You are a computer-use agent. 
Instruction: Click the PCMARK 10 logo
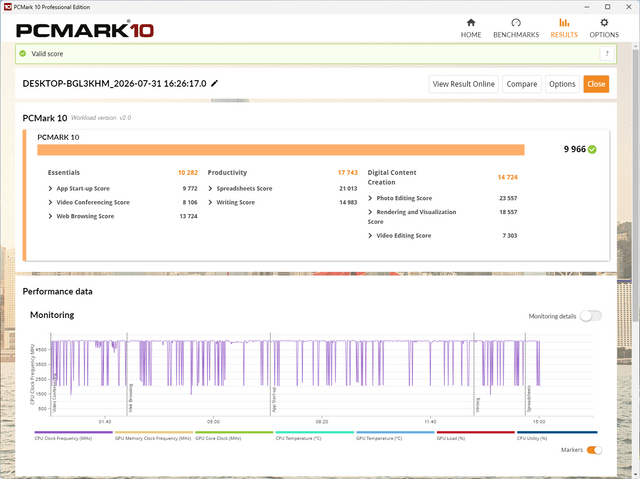pyautogui.click(x=85, y=30)
